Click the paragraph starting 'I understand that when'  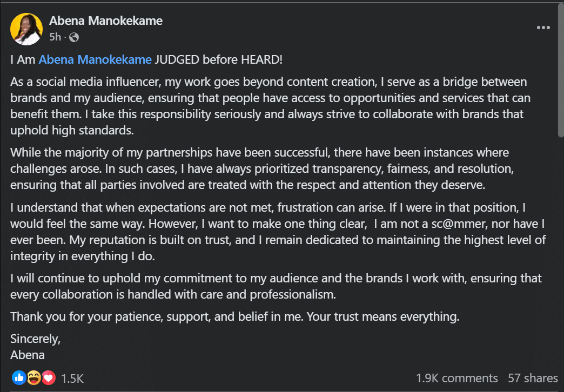(x=278, y=232)
